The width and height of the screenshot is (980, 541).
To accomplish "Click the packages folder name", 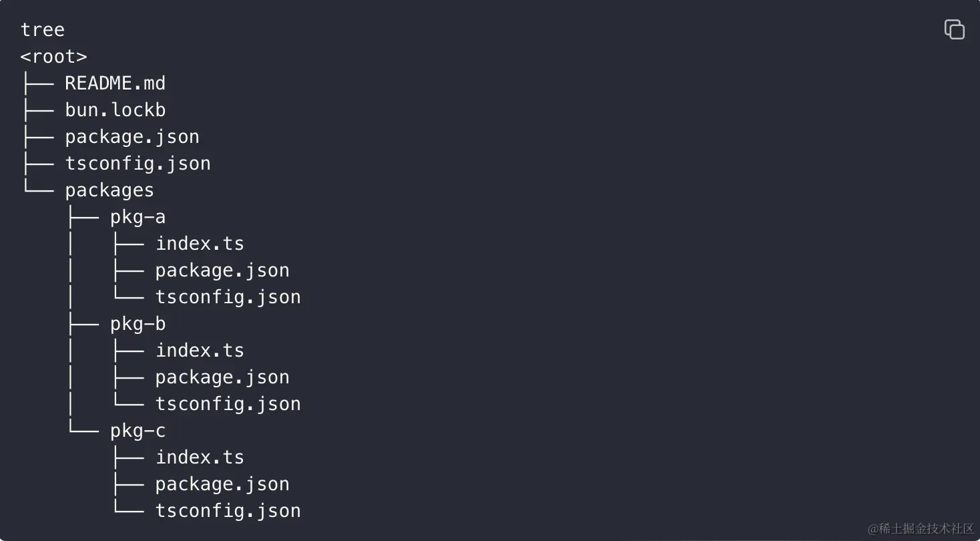I will [109, 191].
